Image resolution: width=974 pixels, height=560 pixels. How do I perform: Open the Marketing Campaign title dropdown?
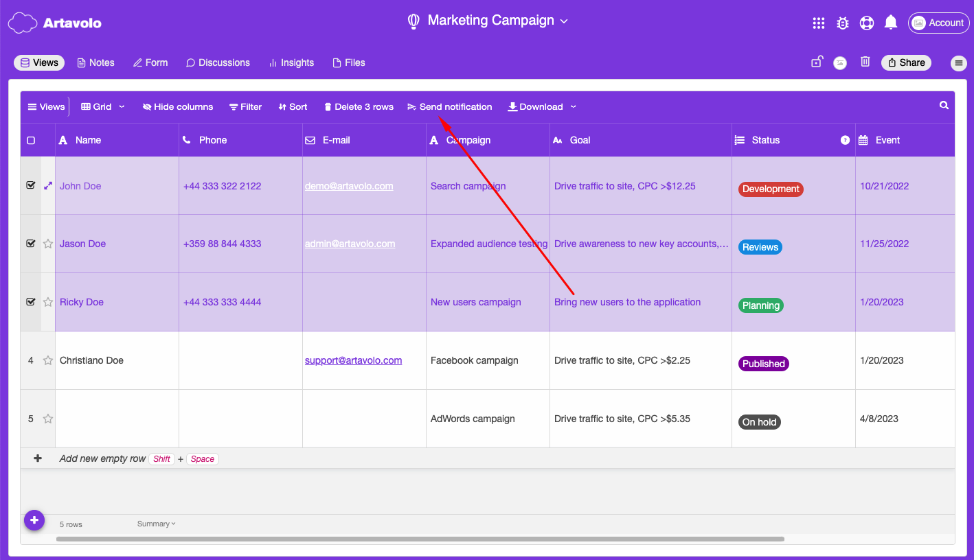(564, 21)
